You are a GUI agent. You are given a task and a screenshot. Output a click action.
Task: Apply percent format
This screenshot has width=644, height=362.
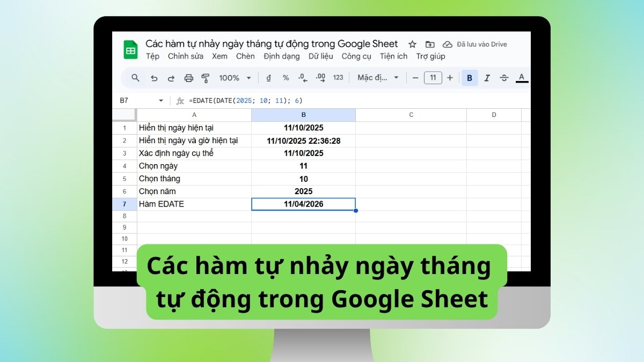286,78
